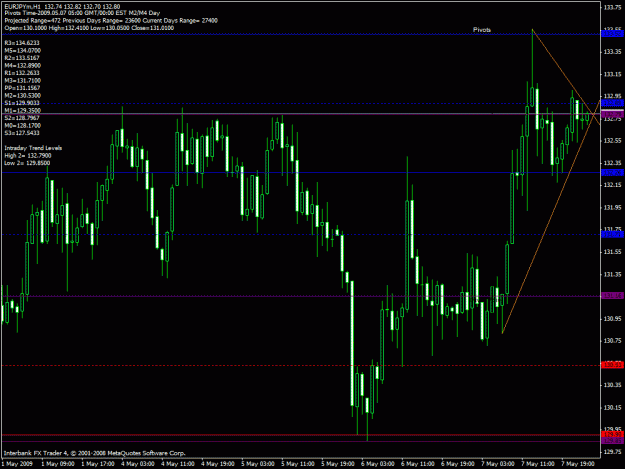Click the '7 May 19:00' time axis label
This screenshot has height=469, width=625.
[578, 464]
